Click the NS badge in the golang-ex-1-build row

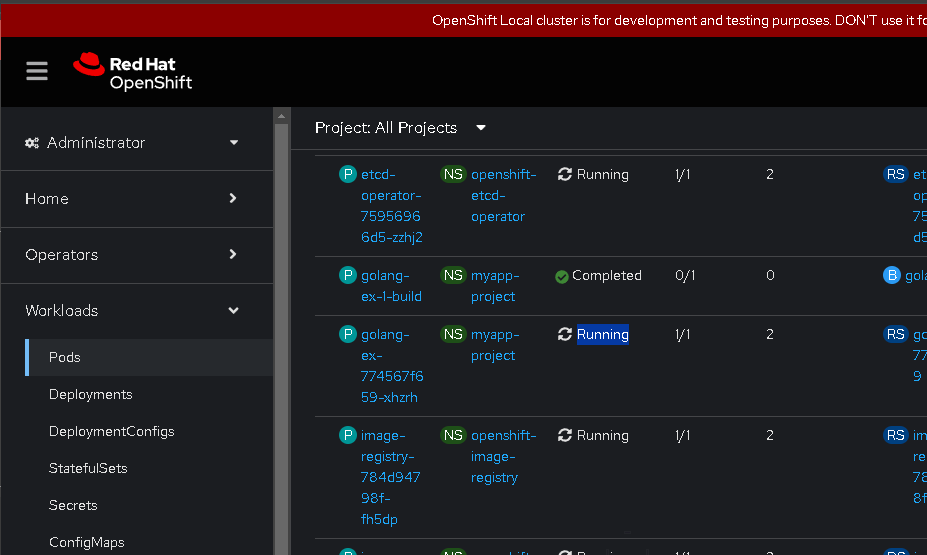click(x=453, y=275)
